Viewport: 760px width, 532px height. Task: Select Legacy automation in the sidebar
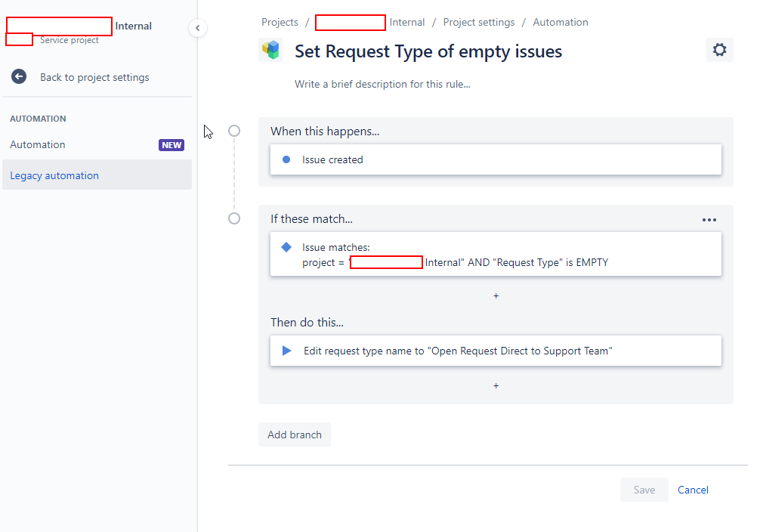pos(55,175)
